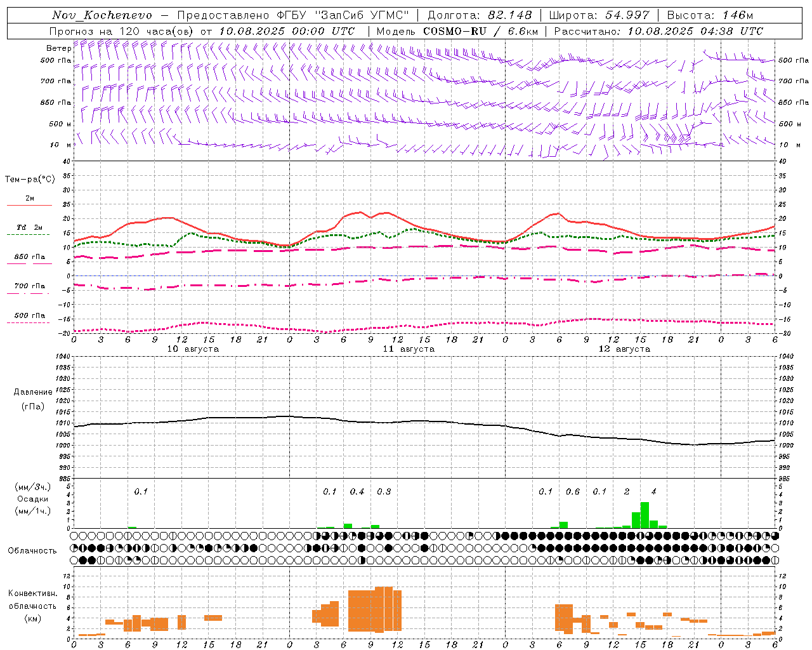Click the '12 августа' date label
The height and width of the screenshot is (650, 812).
point(624,349)
